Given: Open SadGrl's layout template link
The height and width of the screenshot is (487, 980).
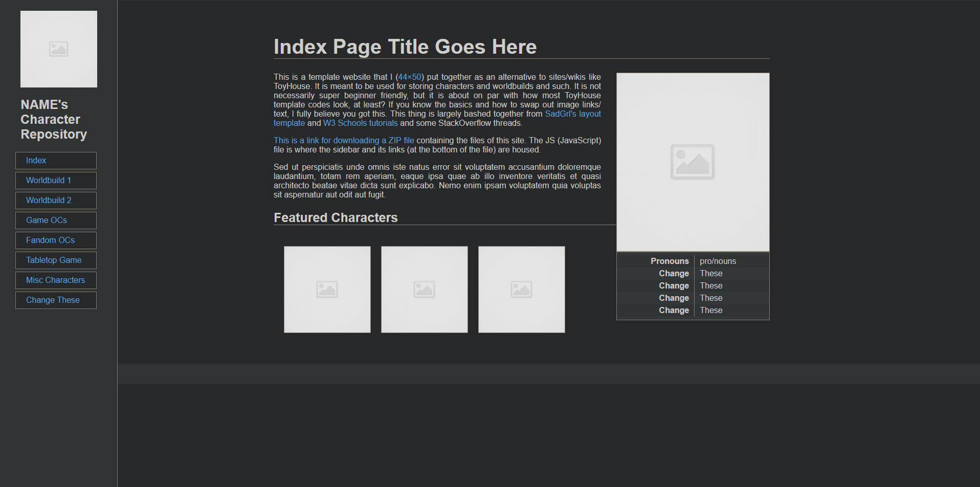Looking at the screenshot, I should 572,114.
